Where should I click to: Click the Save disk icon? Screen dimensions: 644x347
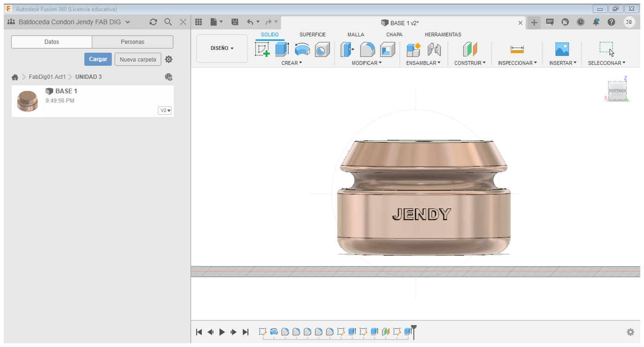click(x=235, y=22)
